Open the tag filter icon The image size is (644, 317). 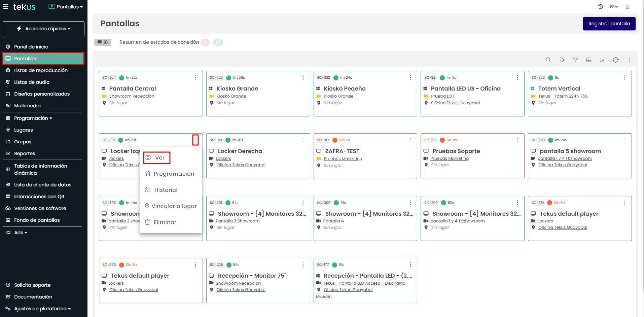click(562, 60)
